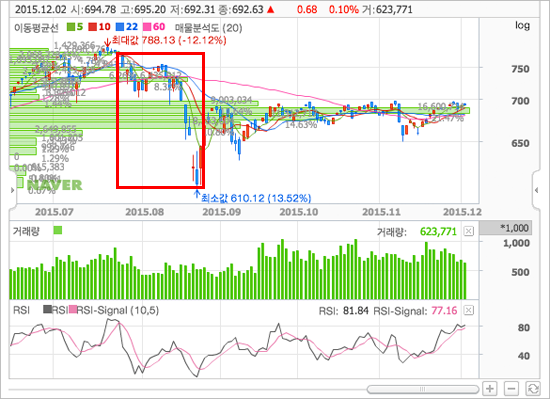The height and width of the screenshot is (399, 550).
Task: Click the 2015.12 date axis label
Action: pyautogui.click(x=462, y=212)
